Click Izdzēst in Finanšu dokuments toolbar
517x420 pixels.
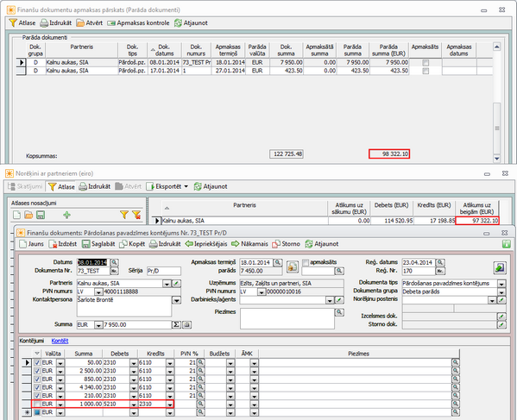pos(62,244)
